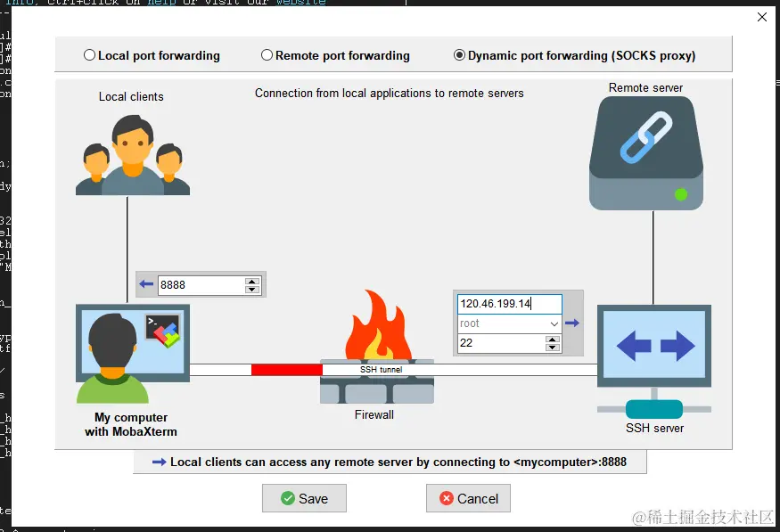
Task: Click the My computer with MobaXterm caption
Action: click(131, 424)
